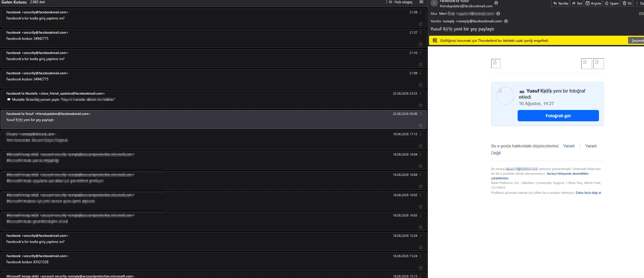Star the 19.08.2026 17:15 message

pos(421,146)
